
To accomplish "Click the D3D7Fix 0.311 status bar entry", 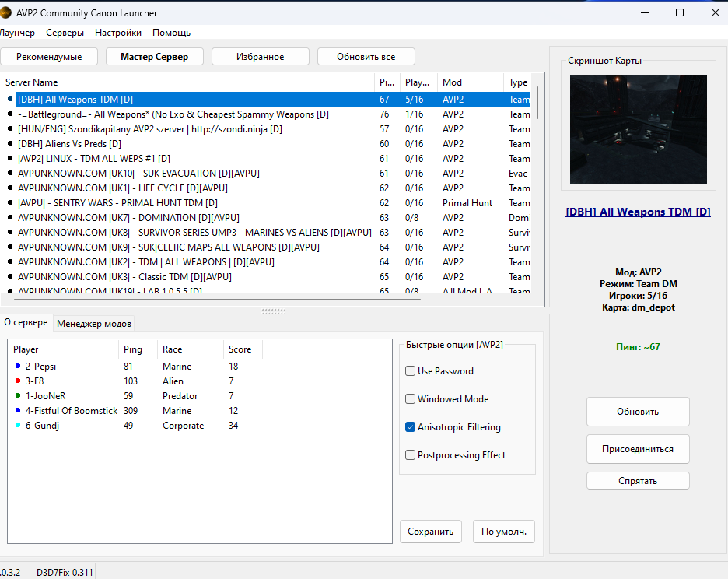I will coord(65,572).
